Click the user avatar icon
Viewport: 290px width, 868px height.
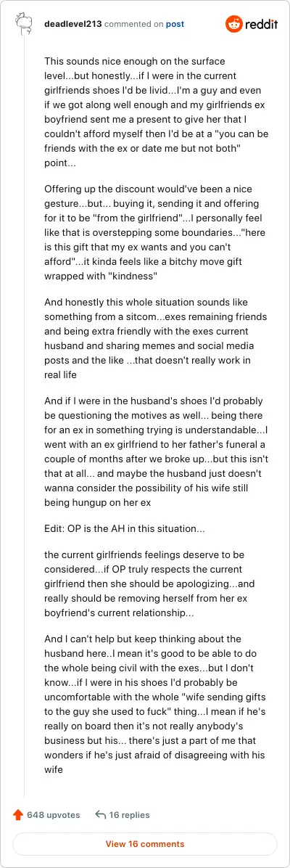click(24, 25)
